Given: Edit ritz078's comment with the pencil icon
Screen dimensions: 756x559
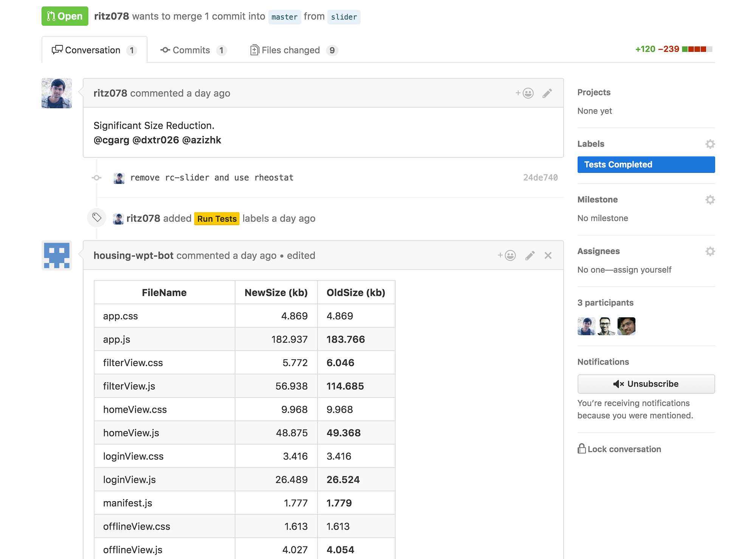Looking at the screenshot, I should (547, 93).
